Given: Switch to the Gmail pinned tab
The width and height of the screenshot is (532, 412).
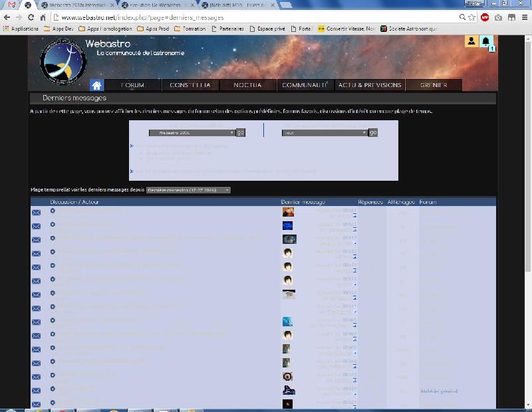Looking at the screenshot, I should [x=12, y=5].
